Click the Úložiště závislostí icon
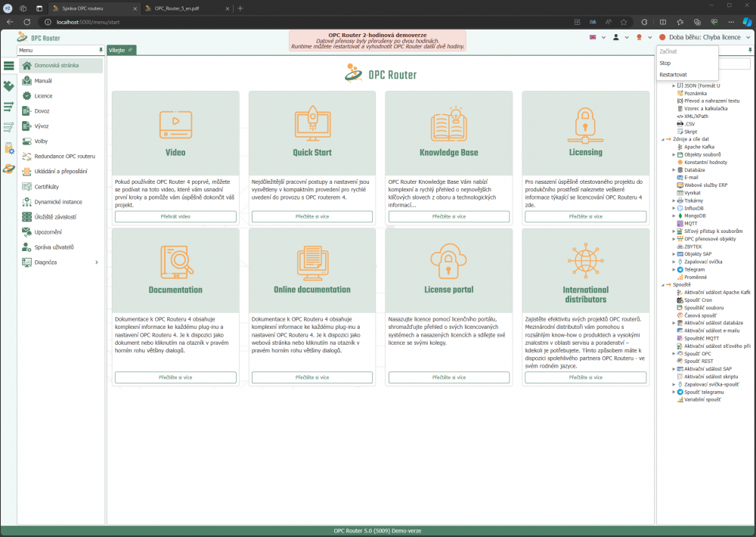 tap(27, 217)
